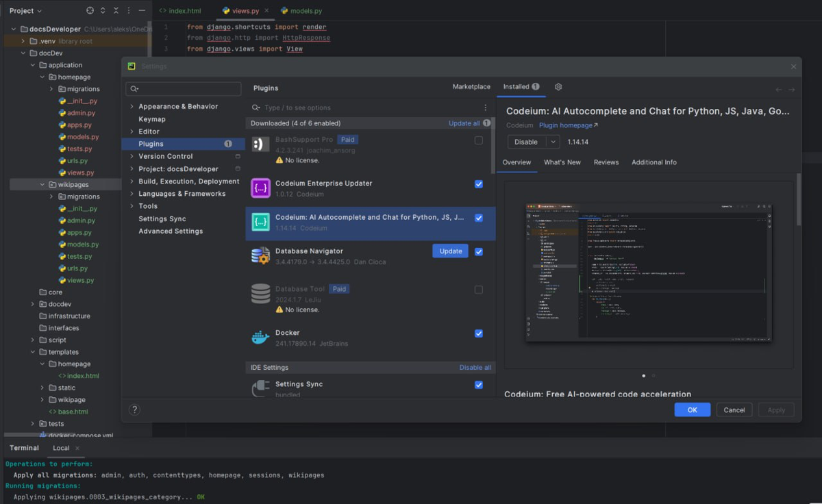Open the Additional Info tab
Screen dimensions: 822x504
(x=654, y=162)
